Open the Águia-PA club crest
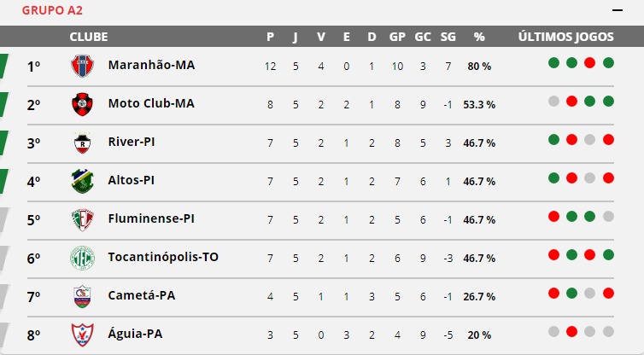This screenshot has height=355, width=644. (83, 335)
